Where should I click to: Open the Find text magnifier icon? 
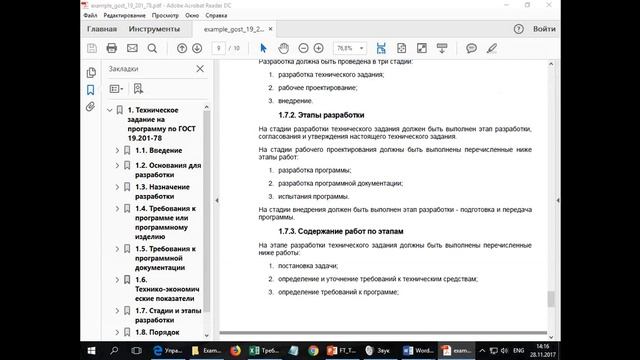[152, 48]
